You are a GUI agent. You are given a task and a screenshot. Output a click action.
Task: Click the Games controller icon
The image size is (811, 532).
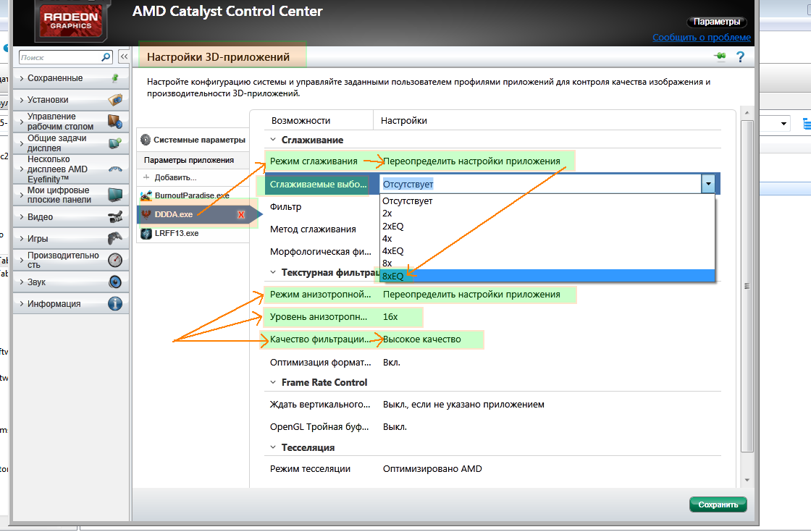[114, 239]
